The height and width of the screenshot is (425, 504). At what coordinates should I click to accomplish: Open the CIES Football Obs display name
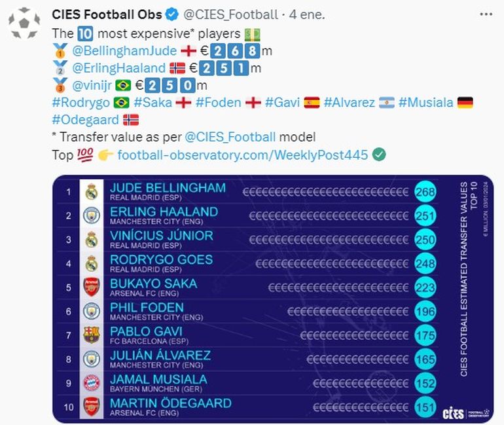coord(106,14)
